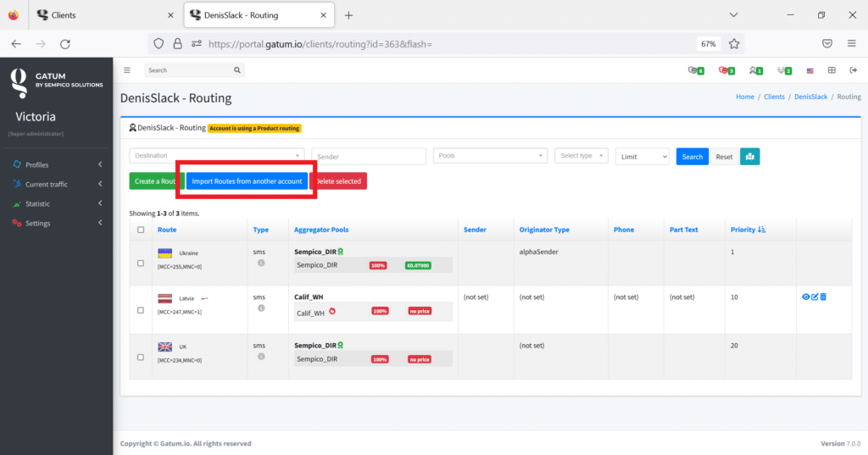
Task: Check the UK route checkbox
Action: (141, 358)
